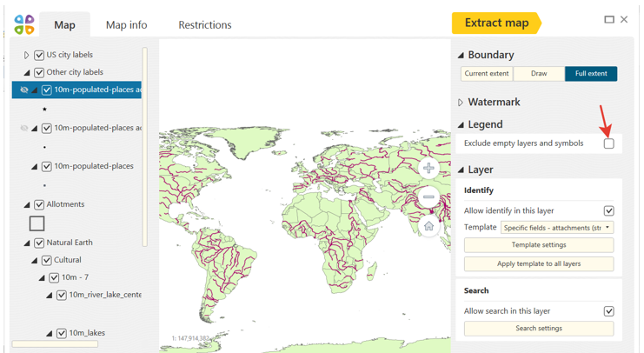Open the Restrictions tab
This screenshot has width=644, height=353.
[205, 25]
